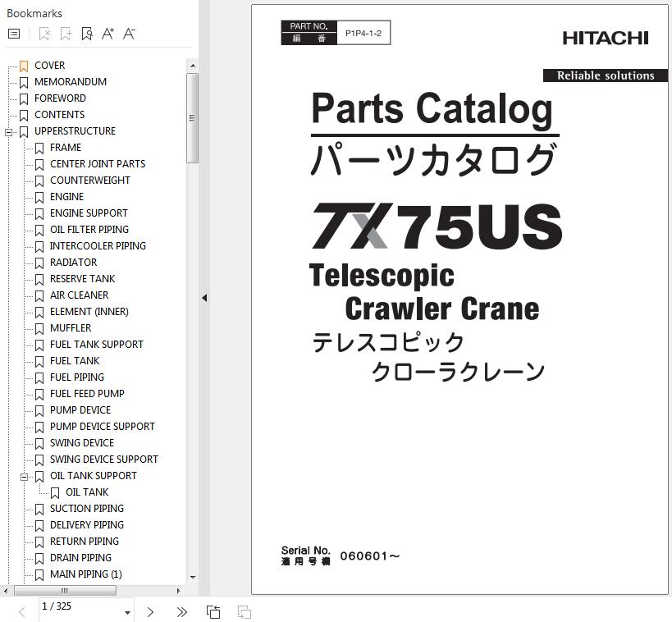
Task: Click the bookmarks scroll up arrow
Action: tap(193, 66)
